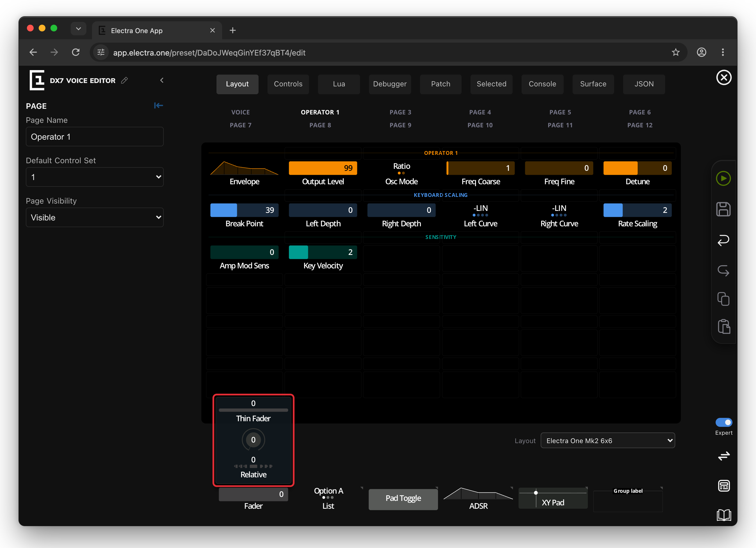Open the Default Control Set dropdown
The image size is (756, 548).
pos(95,177)
